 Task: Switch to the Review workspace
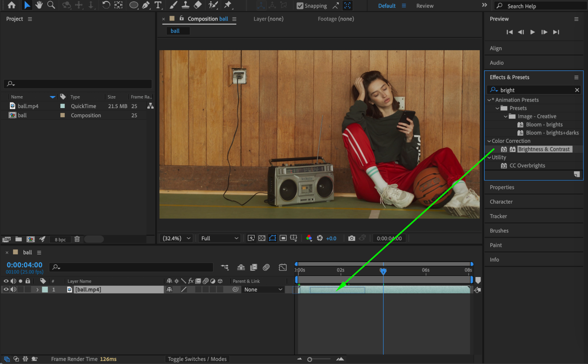click(x=425, y=6)
